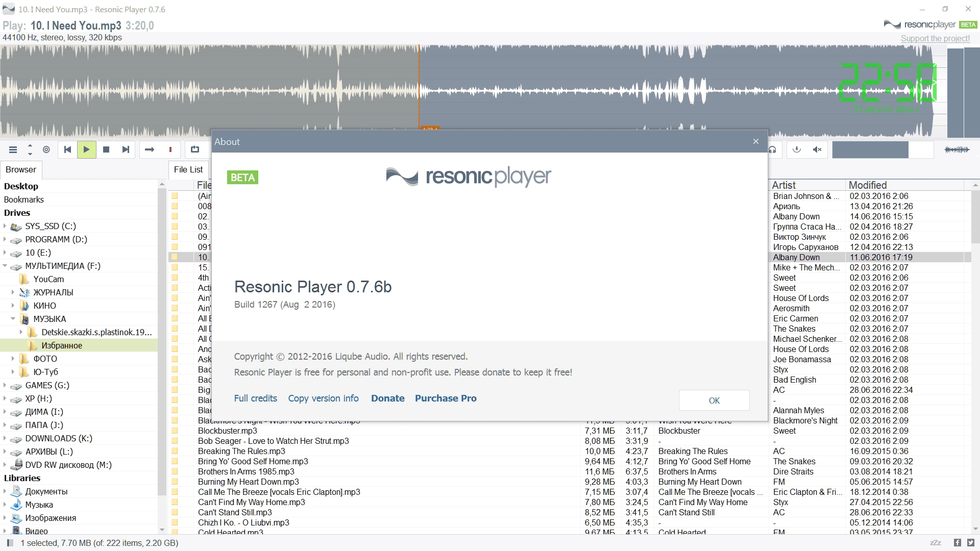This screenshot has width=980, height=551.
Task: Expand the ЖУРНАЛЫ folder
Action: pyautogui.click(x=13, y=292)
